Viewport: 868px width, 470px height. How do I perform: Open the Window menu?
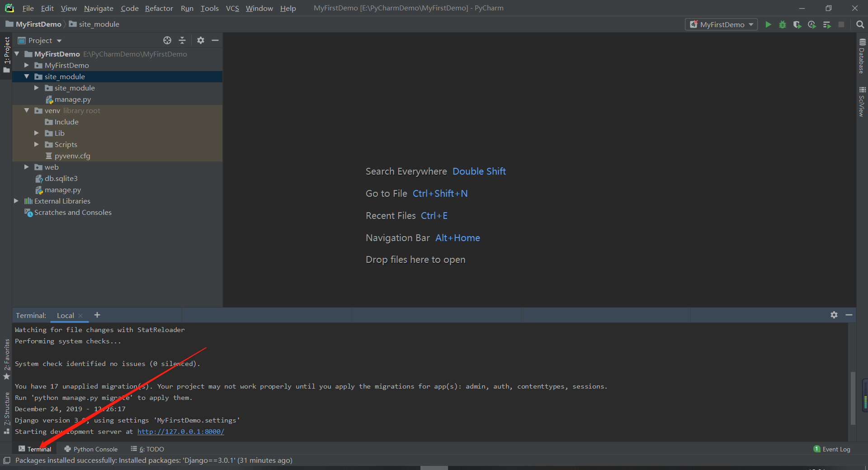(259, 8)
